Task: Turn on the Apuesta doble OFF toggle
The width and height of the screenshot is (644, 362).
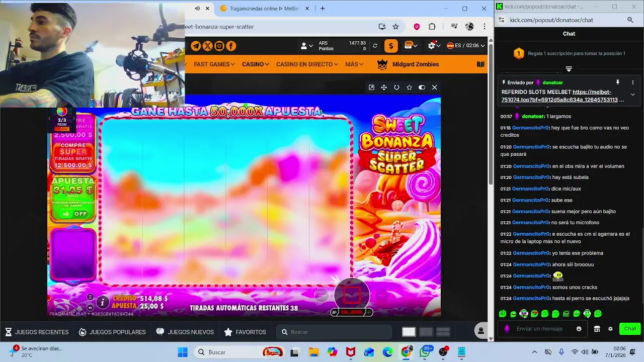Action: click(73, 214)
